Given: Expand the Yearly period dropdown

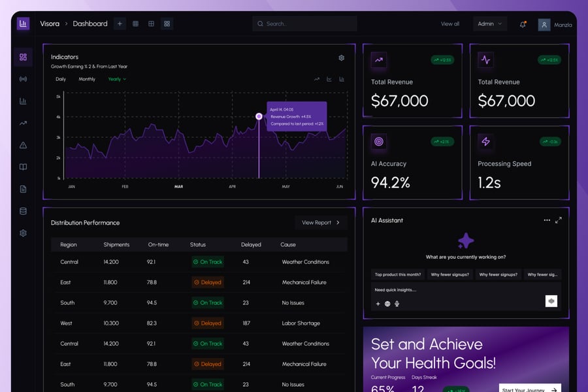Looking at the screenshot, I should tap(117, 79).
